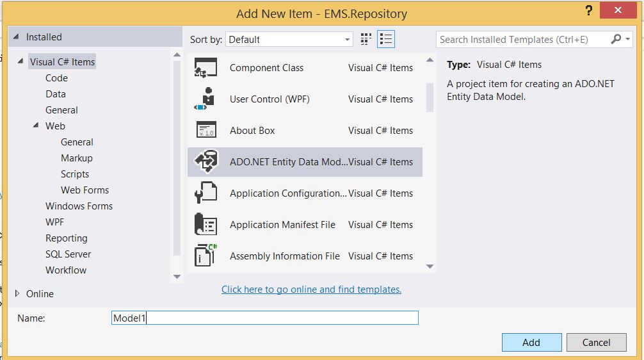
Task: Collapse the Installed section
Action: coord(16,37)
